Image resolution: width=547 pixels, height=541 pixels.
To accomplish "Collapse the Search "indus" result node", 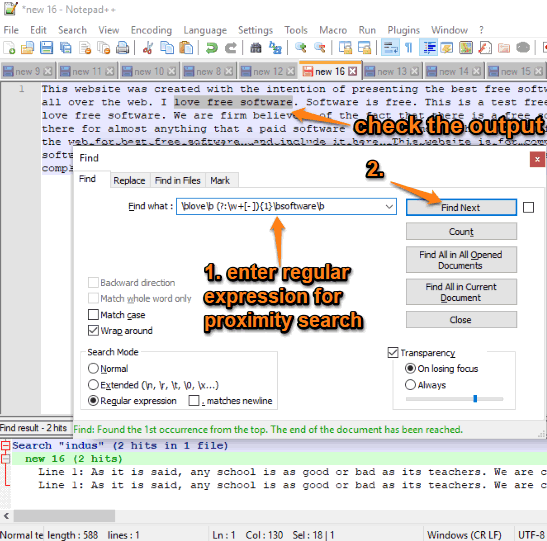I will pos(5,446).
